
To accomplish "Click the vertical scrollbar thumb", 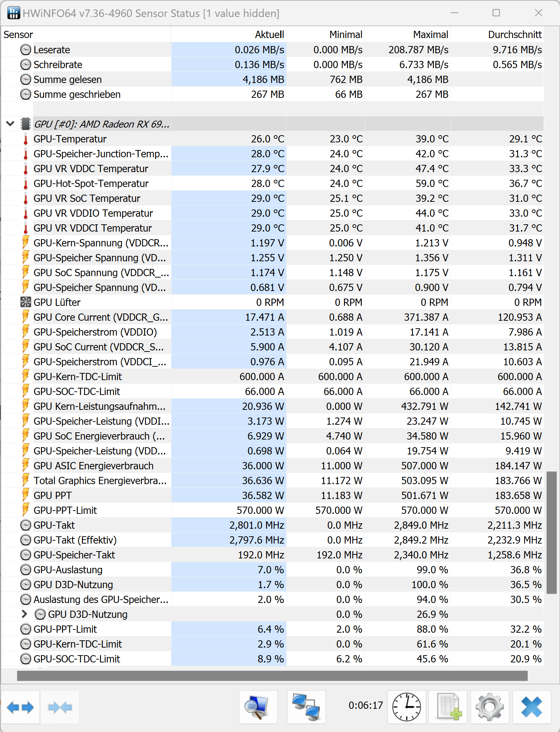I will tap(552, 533).
